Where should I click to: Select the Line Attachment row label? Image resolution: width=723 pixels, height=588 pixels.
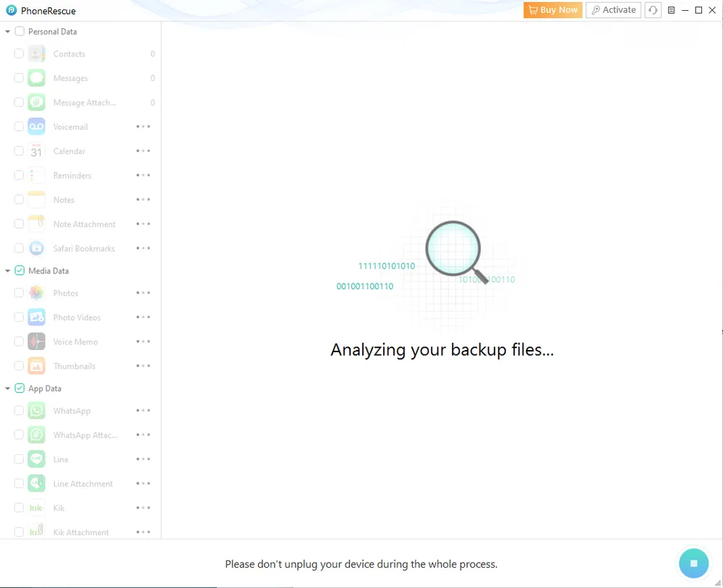[x=83, y=484]
